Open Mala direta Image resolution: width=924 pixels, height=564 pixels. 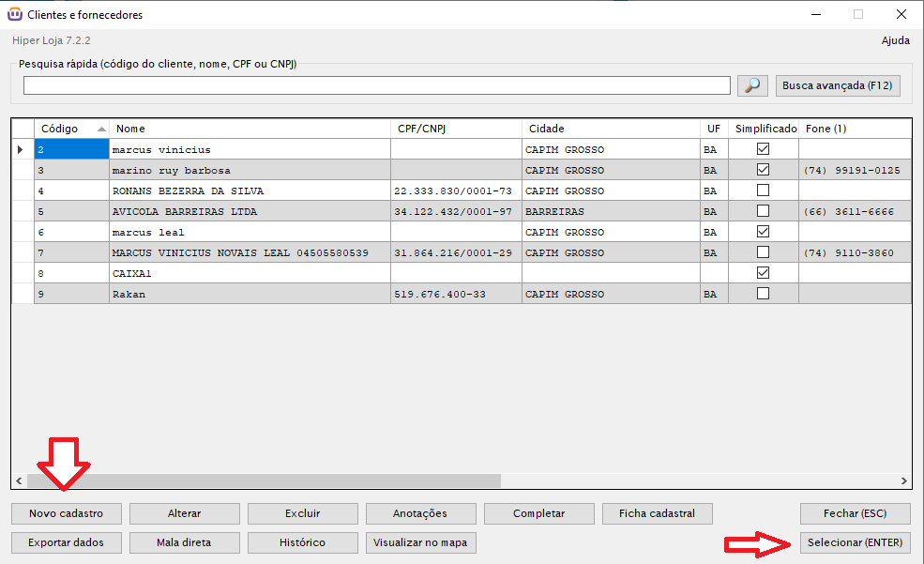[185, 542]
